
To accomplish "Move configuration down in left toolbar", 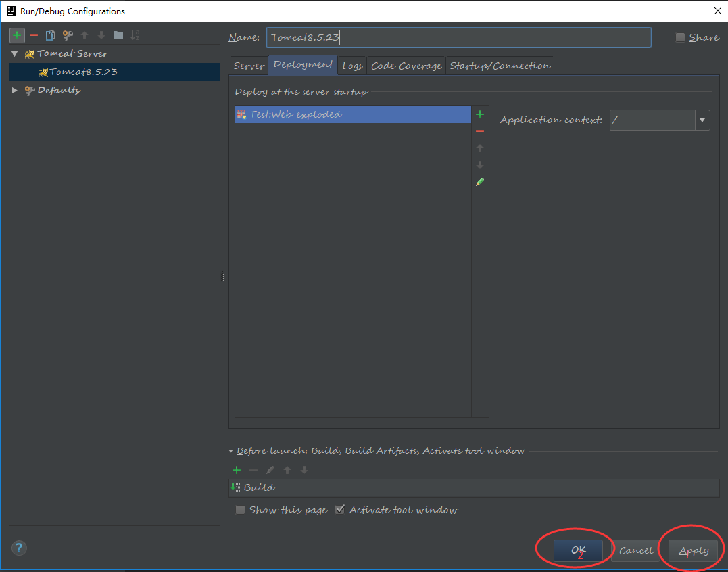I will (x=101, y=35).
